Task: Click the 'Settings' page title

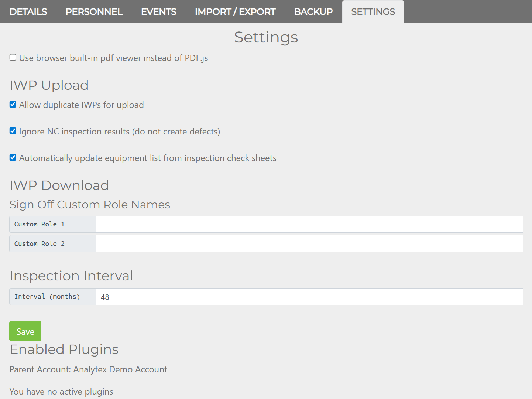Action: (266, 37)
